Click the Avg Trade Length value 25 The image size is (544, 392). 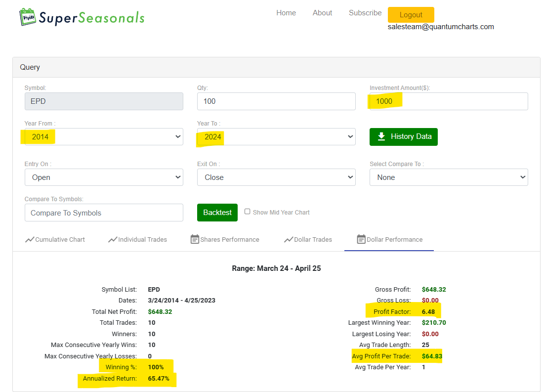425,345
